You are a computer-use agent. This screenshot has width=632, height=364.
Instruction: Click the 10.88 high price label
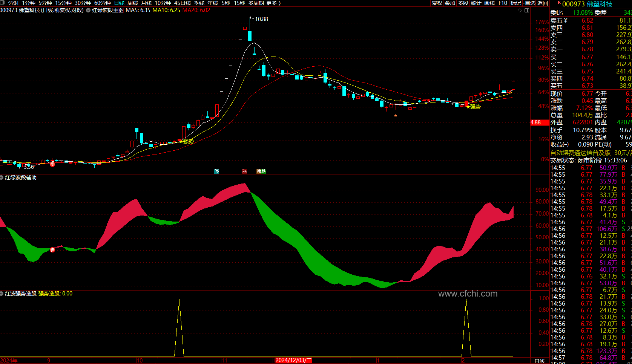coord(261,19)
